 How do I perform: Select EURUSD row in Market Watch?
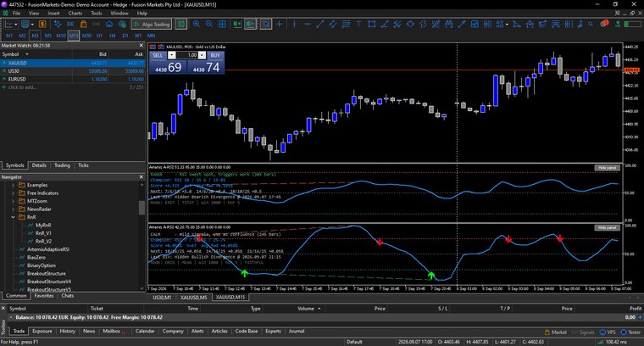point(73,80)
